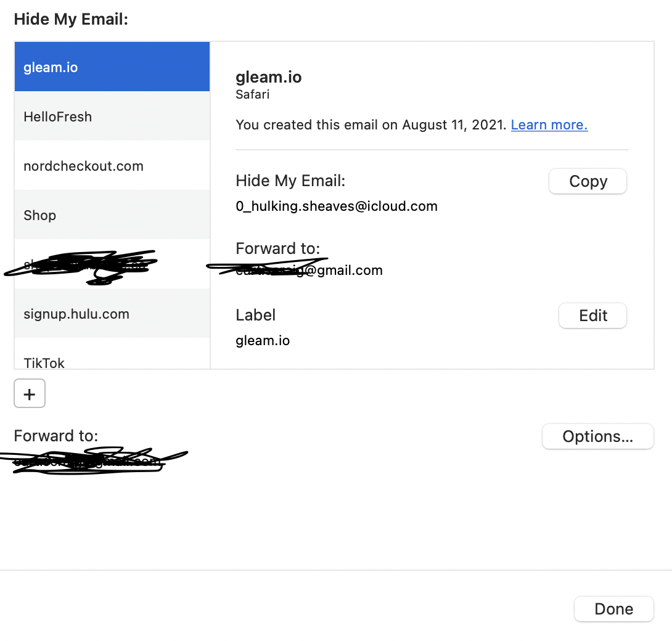Click the creation date sentence text
Viewport: 672px width, 641px height.
371,125
